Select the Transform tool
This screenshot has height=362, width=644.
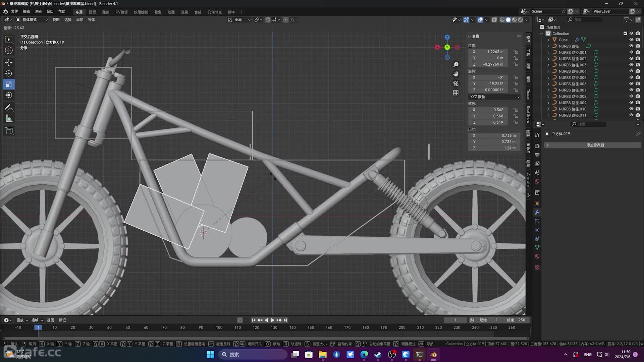click(9, 96)
